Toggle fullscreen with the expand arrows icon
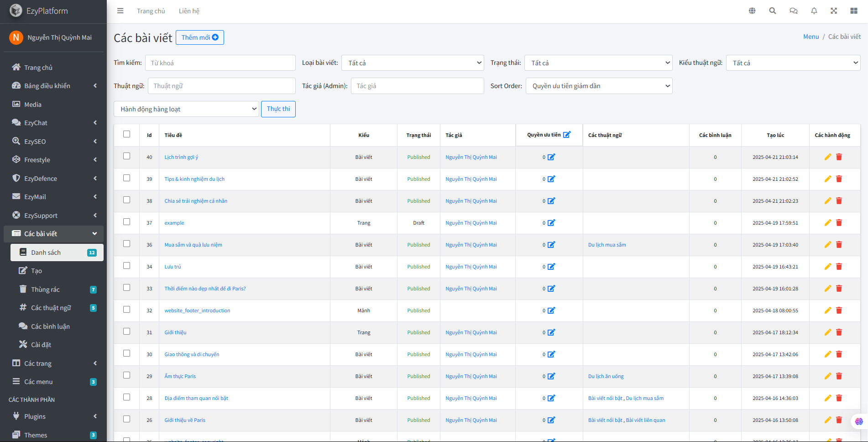Viewport: 868px width, 442px height. [834, 11]
